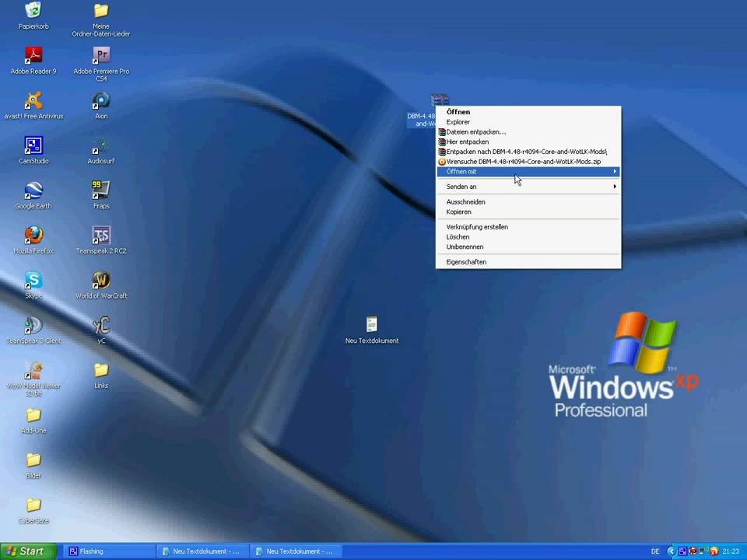The height and width of the screenshot is (560, 747).
Task: Expand the Öffnen mit submenu
Action: (528, 171)
